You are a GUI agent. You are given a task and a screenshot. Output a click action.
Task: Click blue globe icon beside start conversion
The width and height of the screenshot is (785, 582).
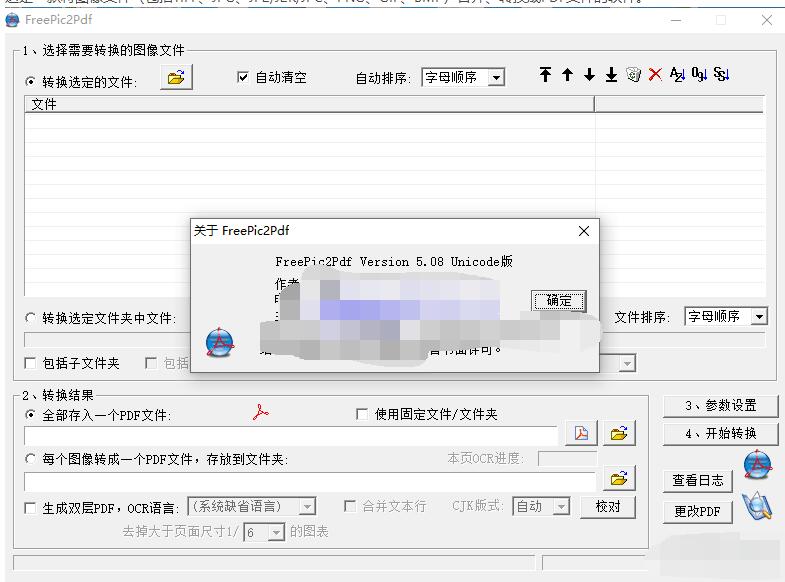pos(757,464)
